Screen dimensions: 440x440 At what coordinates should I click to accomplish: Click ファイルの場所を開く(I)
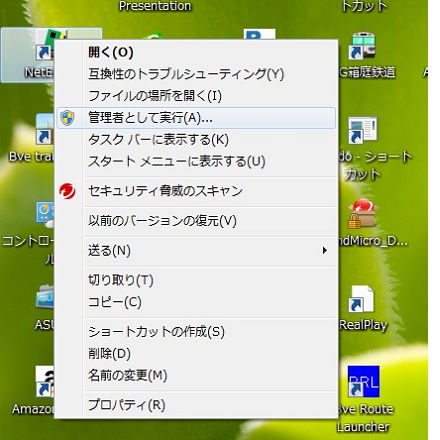196,96
